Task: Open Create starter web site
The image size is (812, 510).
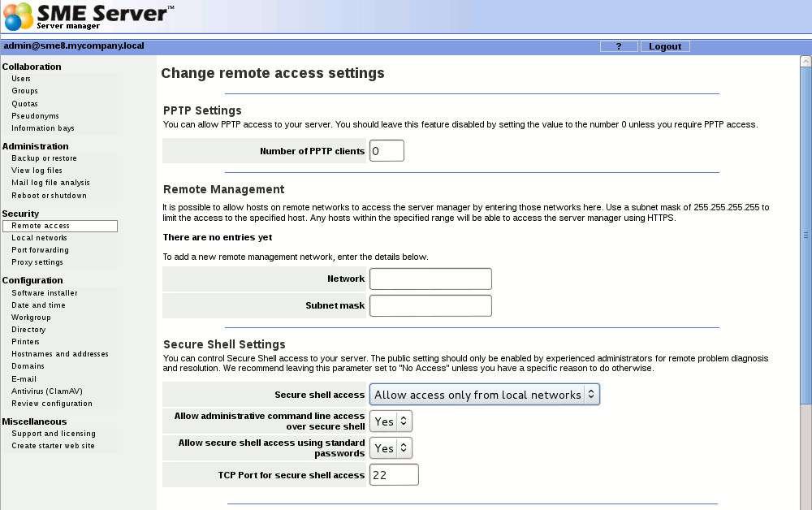Action: click(53, 446)
